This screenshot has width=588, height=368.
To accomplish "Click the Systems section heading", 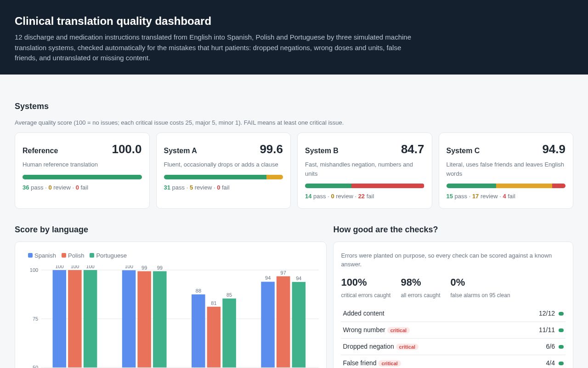I will 32,106.
